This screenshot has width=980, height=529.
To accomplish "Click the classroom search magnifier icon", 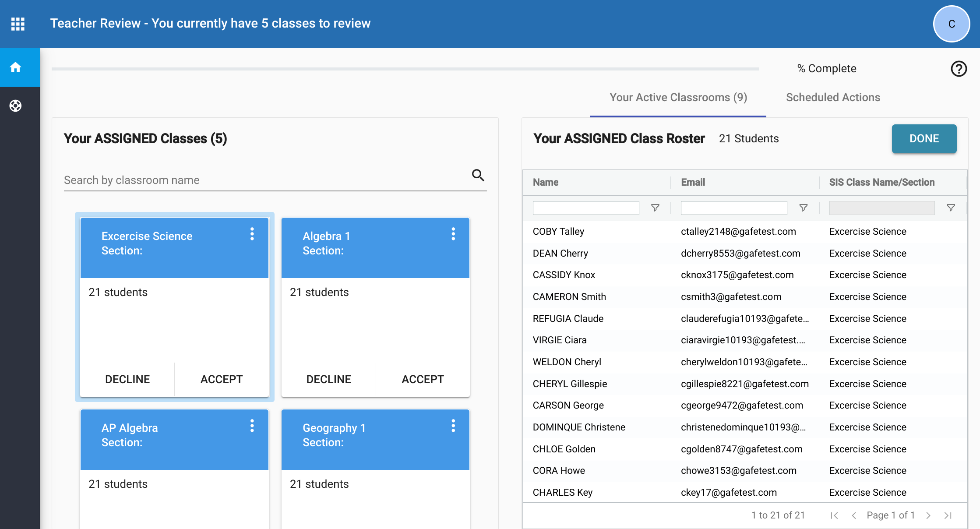I will tap(478, 175).
